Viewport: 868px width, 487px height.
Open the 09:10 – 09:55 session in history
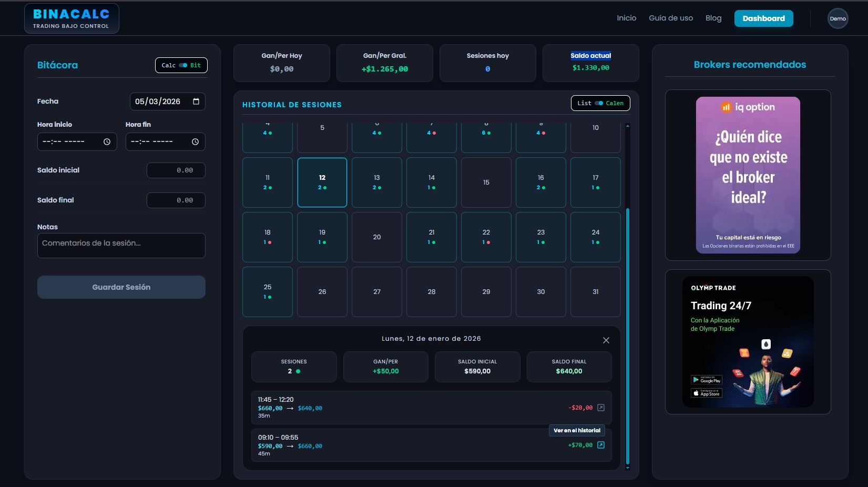pyautogui.click(x=601, y=445)
